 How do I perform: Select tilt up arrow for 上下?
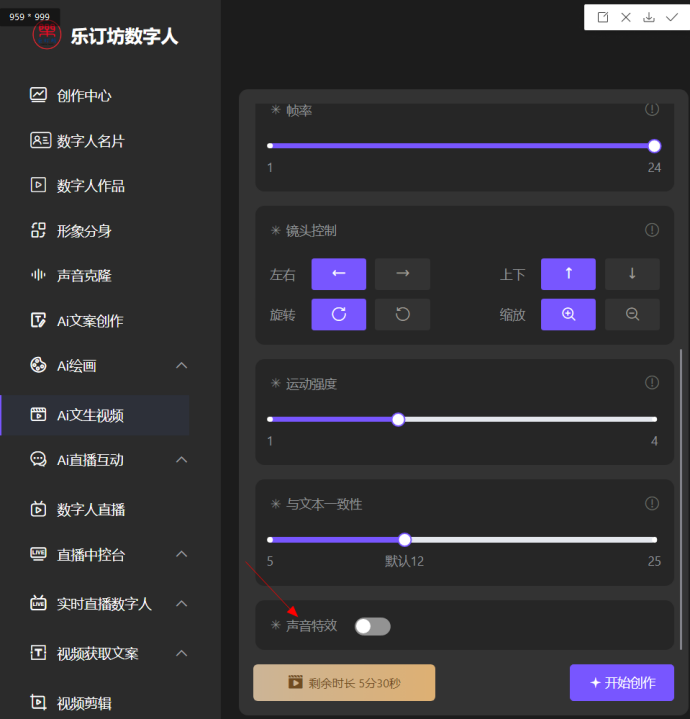(x=568, y=274)
